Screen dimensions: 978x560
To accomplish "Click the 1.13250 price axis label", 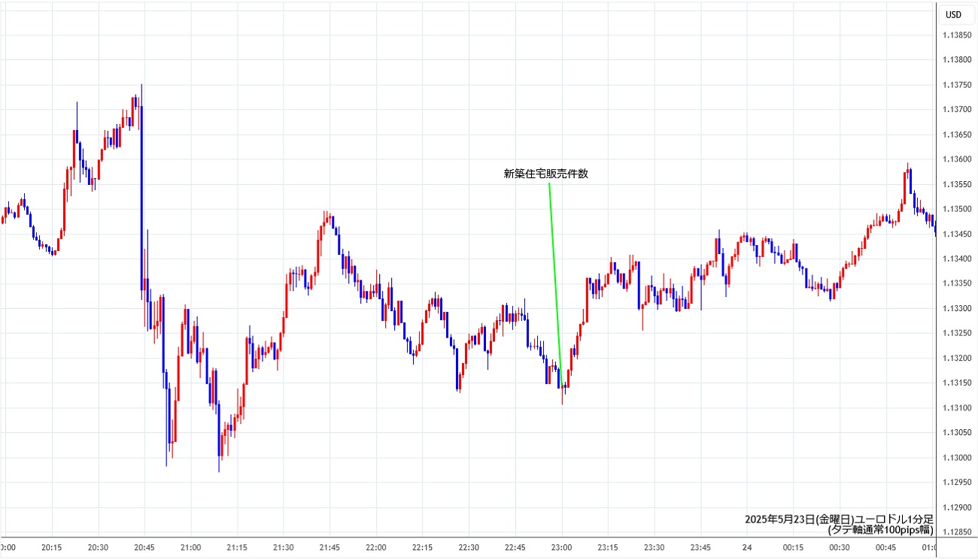I will (x=956, y=333).
